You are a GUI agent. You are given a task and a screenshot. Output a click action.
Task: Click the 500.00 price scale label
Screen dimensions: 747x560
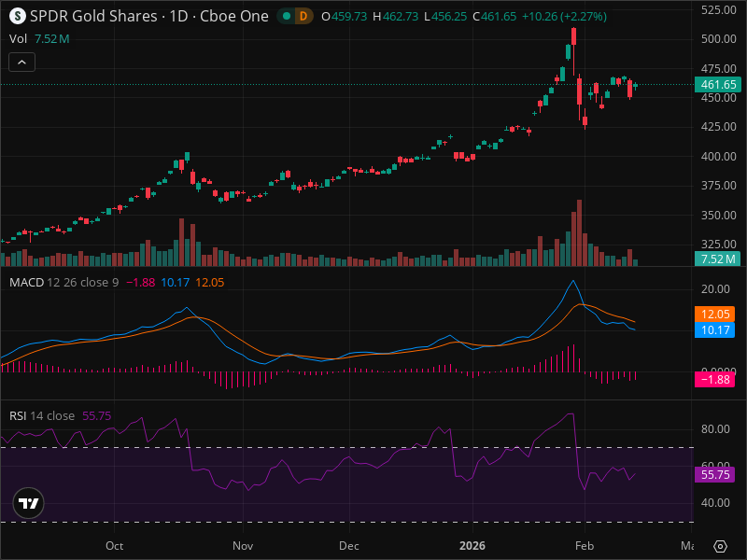[x=719, y=39]
